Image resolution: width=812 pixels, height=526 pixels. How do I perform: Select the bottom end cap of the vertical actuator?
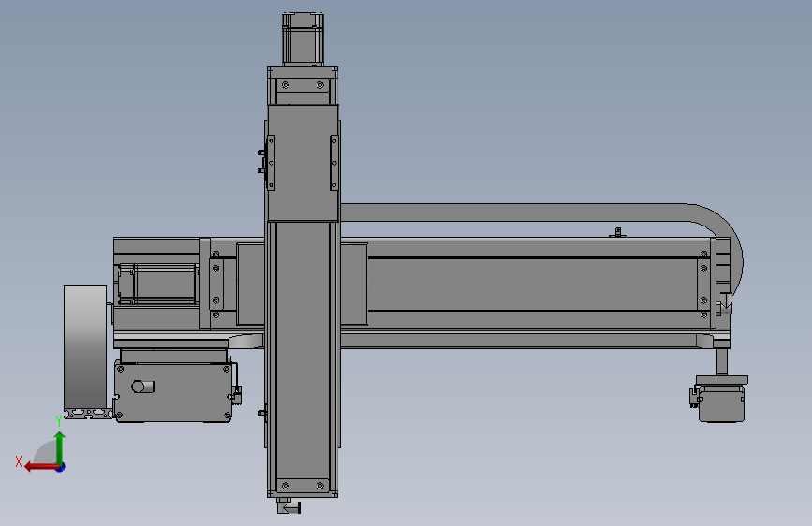[303, 488]
